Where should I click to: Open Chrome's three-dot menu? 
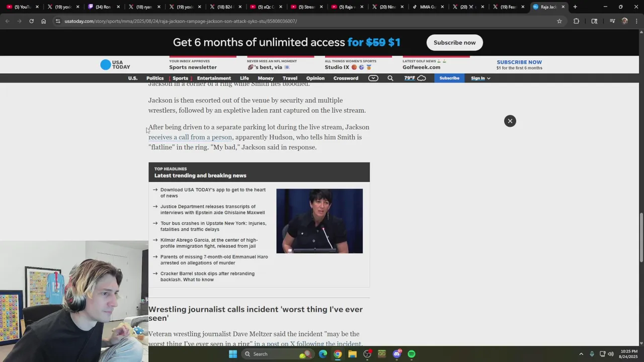tap(636, 21)
